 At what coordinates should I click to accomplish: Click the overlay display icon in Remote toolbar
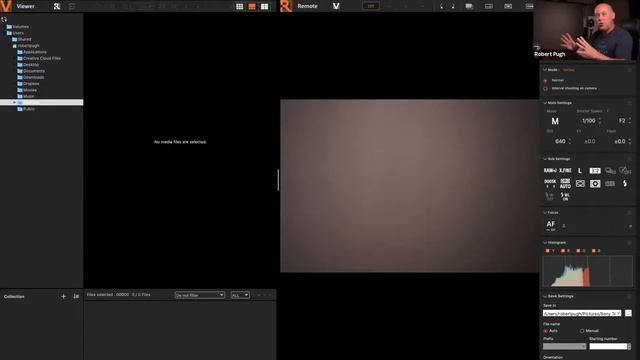469,6
